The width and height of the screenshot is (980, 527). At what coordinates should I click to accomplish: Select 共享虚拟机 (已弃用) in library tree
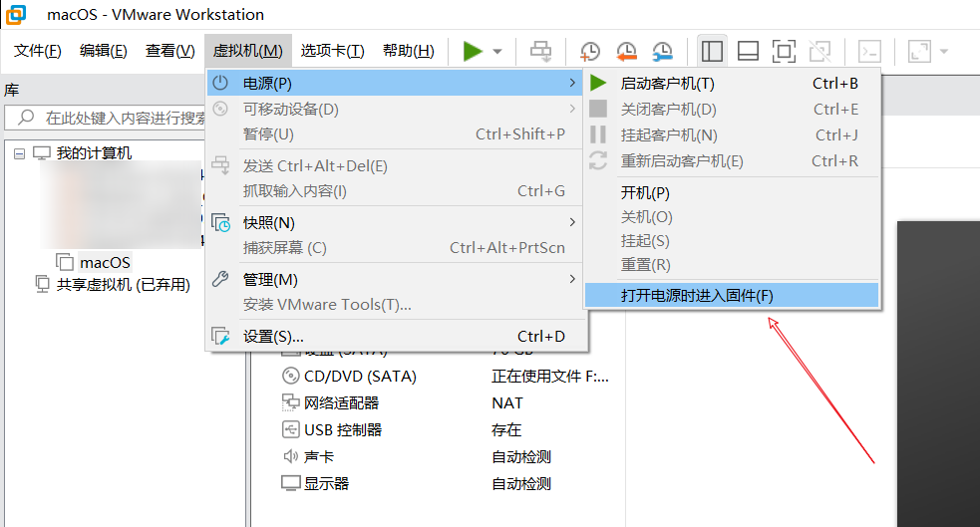123,285
